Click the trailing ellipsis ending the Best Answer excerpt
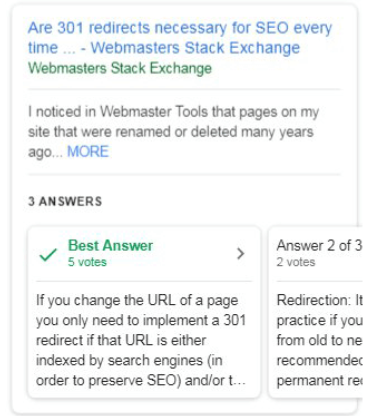 [238, 381]
